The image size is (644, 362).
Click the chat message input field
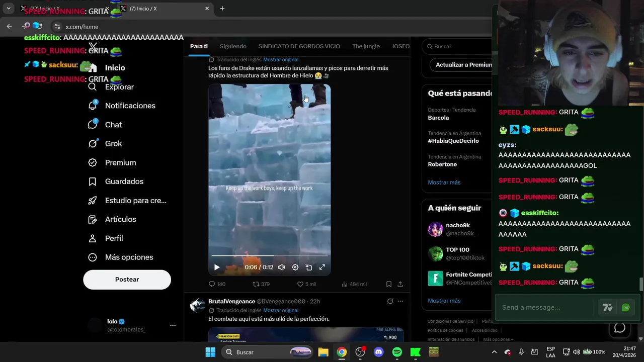pyautogui.click(x=546, y=307)
